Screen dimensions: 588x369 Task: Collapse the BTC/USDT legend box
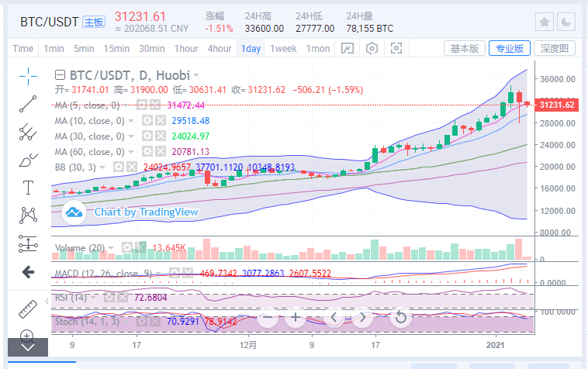(60, 75)
